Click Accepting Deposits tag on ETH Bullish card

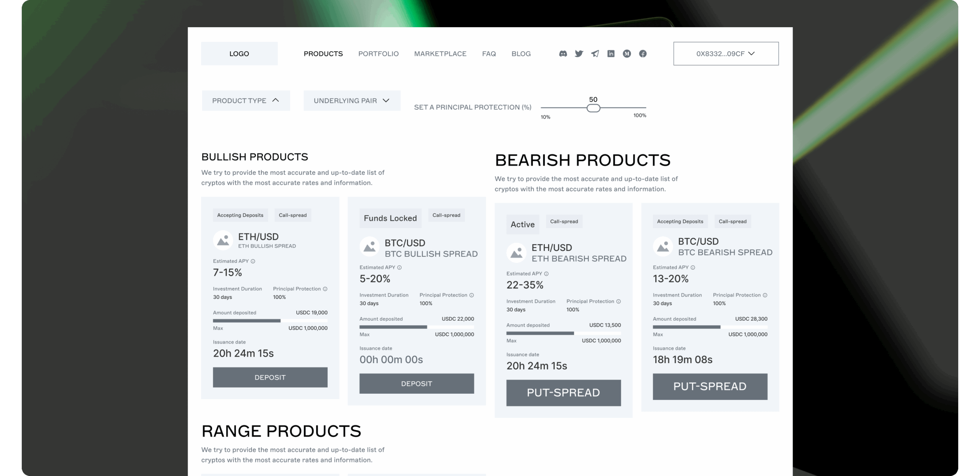point(240,215)
